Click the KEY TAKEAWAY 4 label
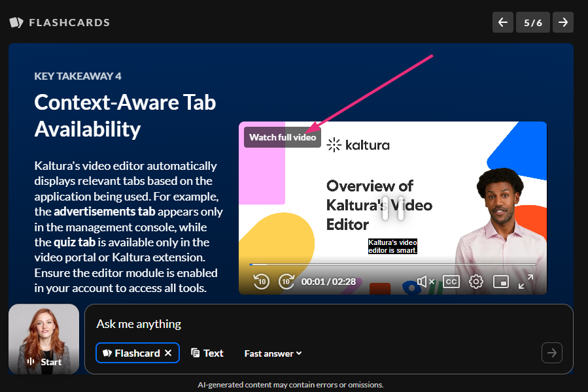This screenshot has height=392, width=588. coord(78,76)
